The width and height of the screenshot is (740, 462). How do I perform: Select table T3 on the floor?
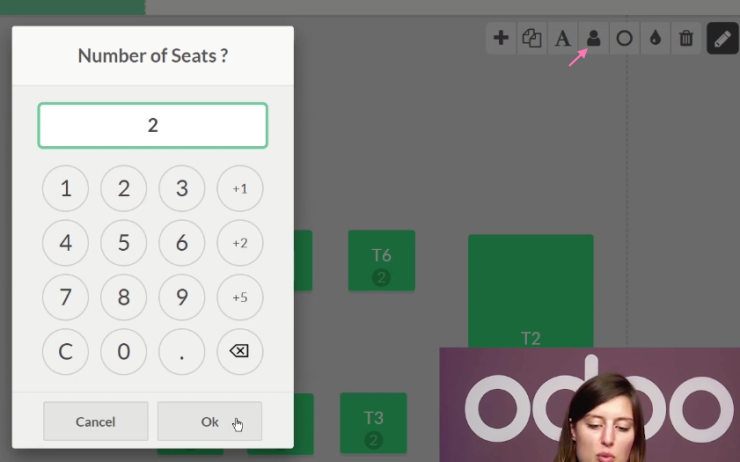373,423
